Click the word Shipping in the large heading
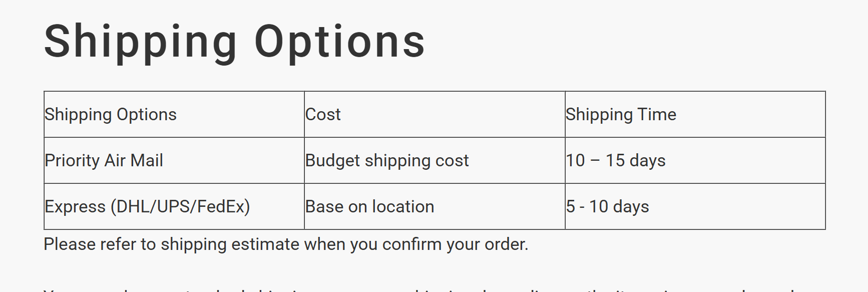The width and height of the screenshot is (868, 292). coord(141,42)
